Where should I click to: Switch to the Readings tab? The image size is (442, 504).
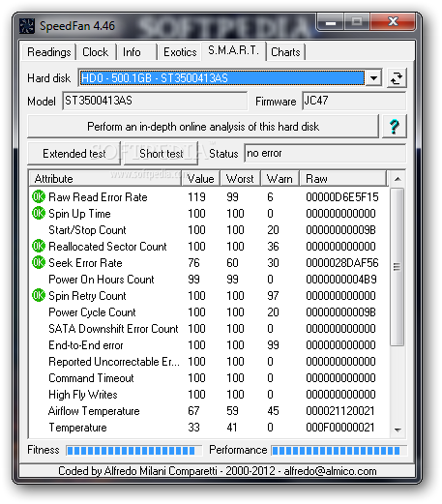(x=48, y=52)
